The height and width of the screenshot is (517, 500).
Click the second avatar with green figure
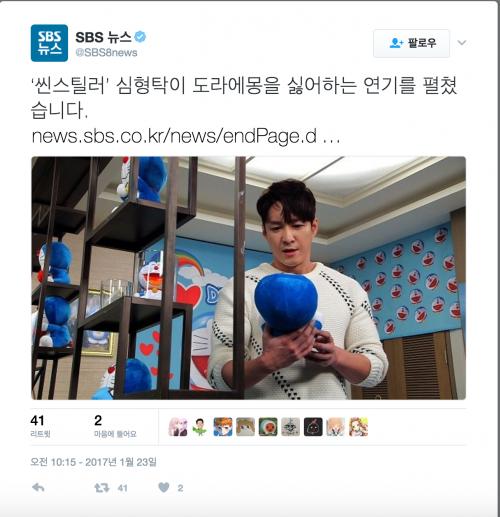(x=200, y=427)
